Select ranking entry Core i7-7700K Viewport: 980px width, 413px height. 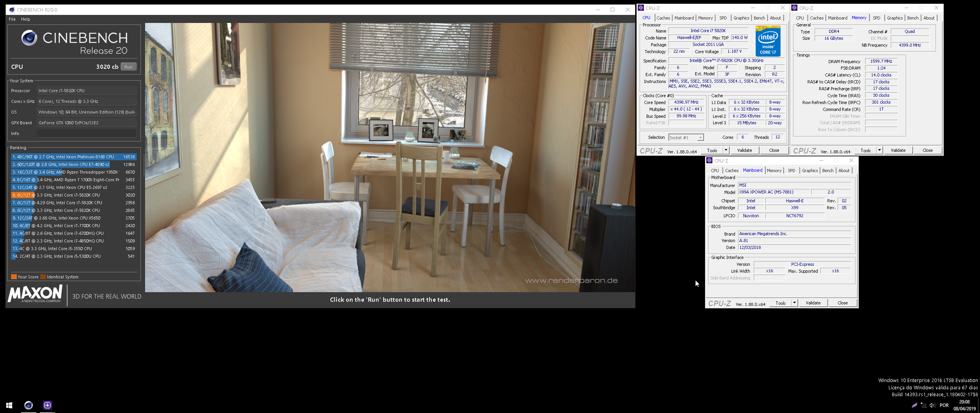(73, 226)
